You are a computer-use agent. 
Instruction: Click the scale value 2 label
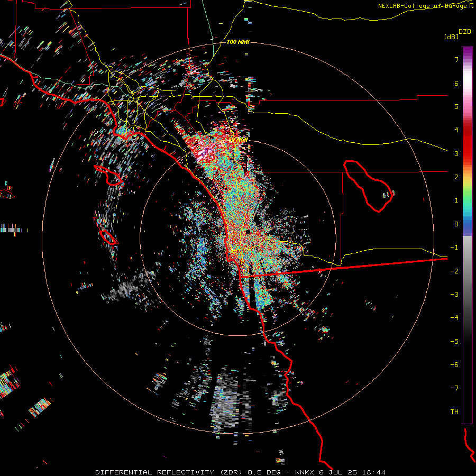point(456,177)
